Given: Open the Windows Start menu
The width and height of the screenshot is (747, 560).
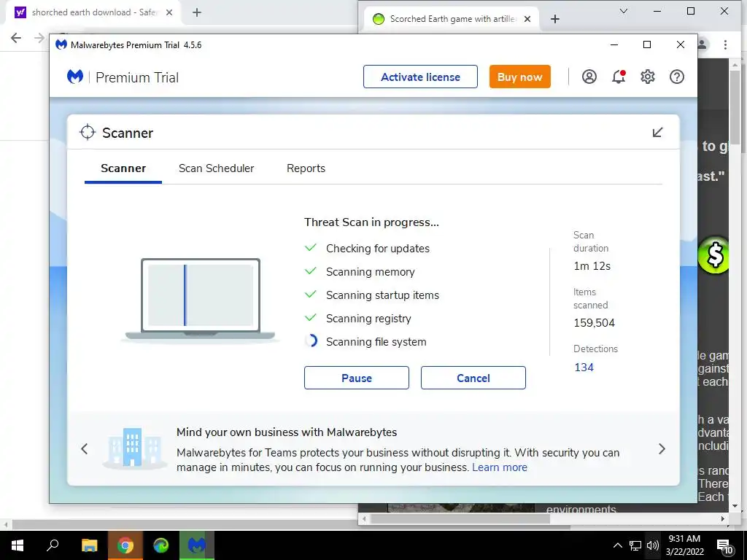Looking at the screenshot, I should pyautogui.click(x=18, y=545).
